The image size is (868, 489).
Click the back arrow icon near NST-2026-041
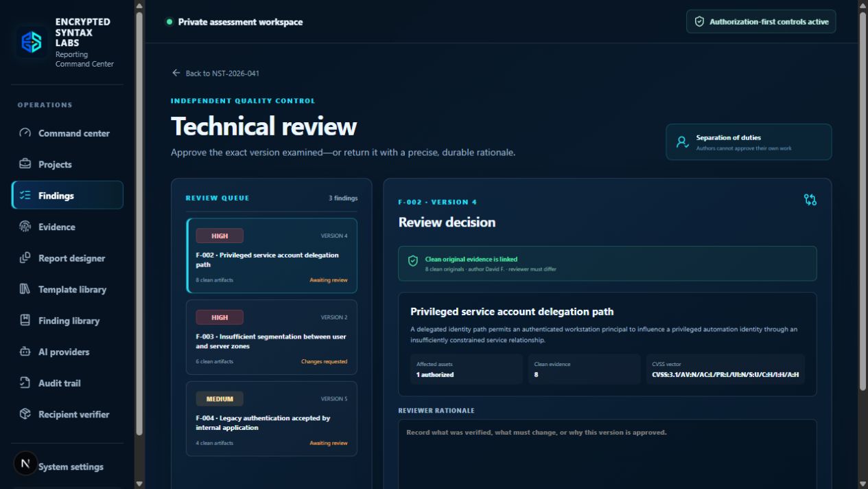176,73
